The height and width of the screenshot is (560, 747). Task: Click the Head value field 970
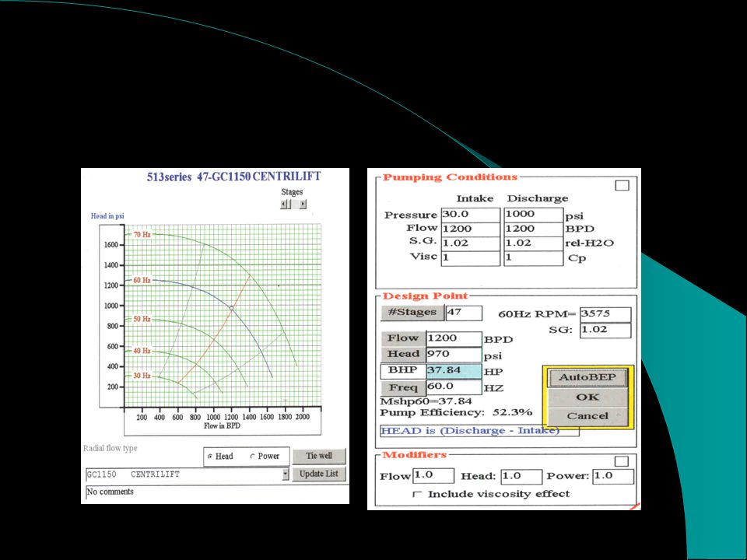[454, 355]
